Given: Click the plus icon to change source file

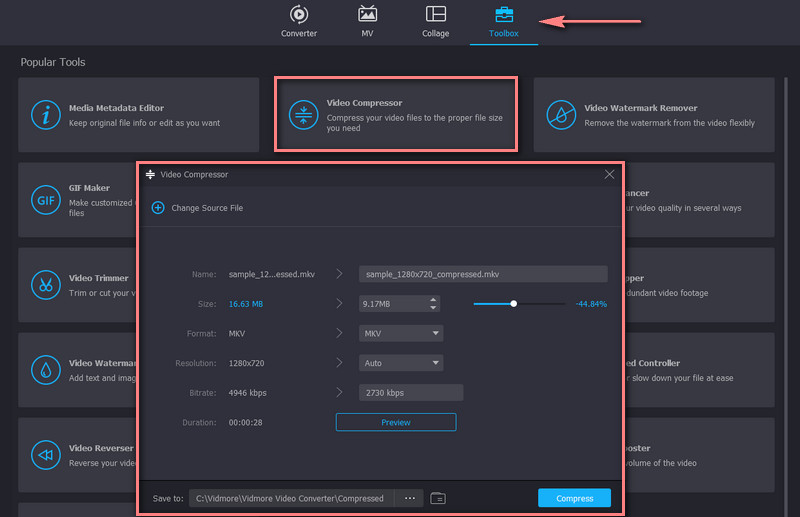Looking at the screenshot, I should (x=157, y=208).
